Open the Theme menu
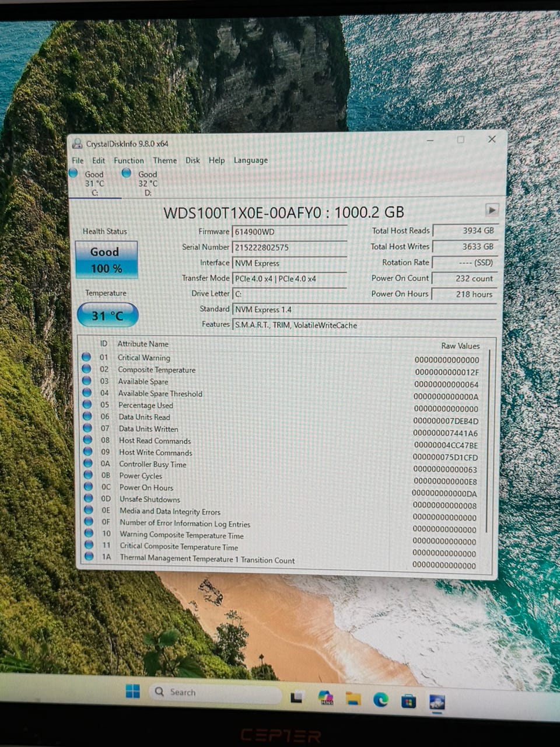This screenshot has height=747, width=560. coord(165,160)
